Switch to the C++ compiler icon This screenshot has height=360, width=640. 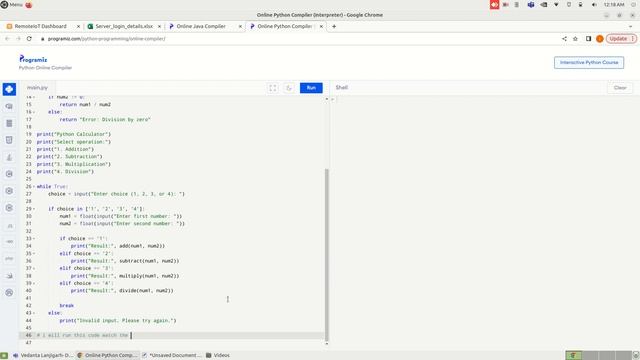pyautogui.click(x=9, y=191)
